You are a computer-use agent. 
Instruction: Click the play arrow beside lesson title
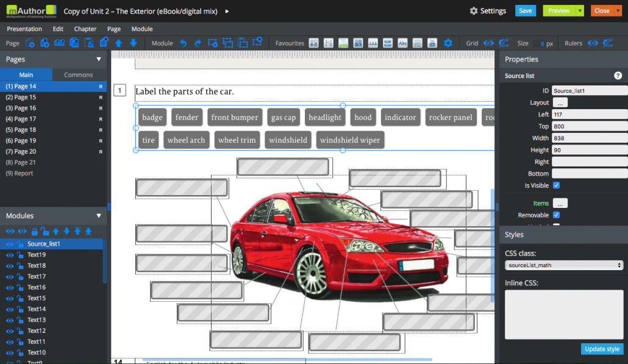click(227, 11)
